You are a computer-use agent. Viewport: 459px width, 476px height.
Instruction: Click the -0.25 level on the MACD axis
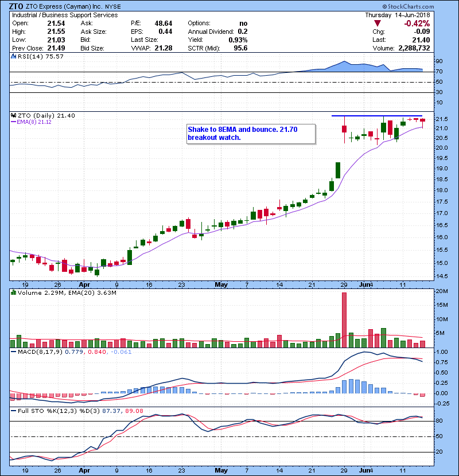click(442, 403)
